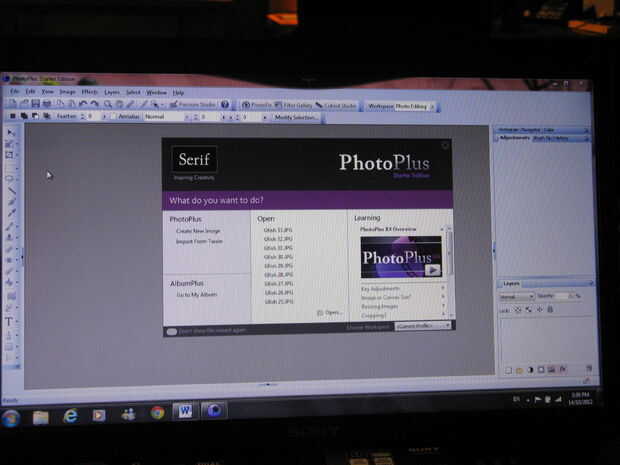Click the New Adjustment Layer half-circle icon
620x465 pixels.
pos(530,370)
